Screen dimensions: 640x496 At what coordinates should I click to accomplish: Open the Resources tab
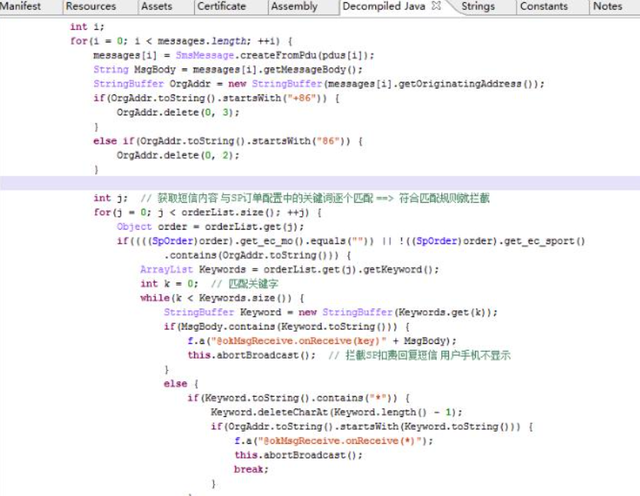coord(91,6)
